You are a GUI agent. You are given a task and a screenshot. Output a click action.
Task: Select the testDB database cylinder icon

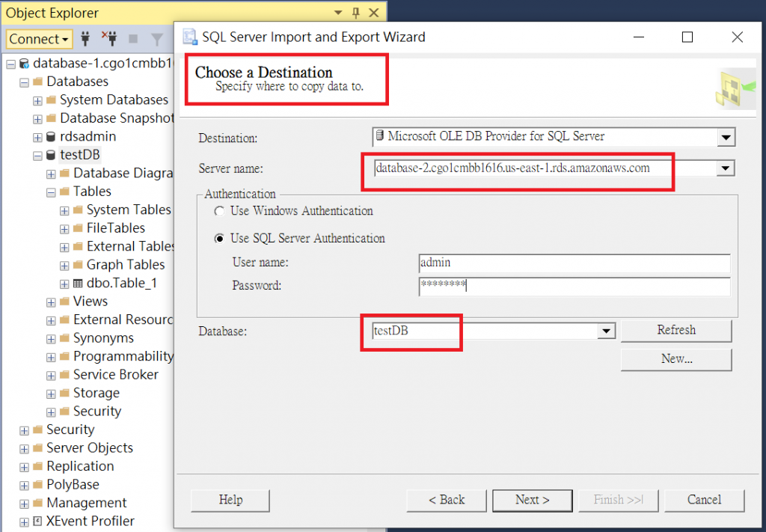pyautogui.click(x=51, y=156)
